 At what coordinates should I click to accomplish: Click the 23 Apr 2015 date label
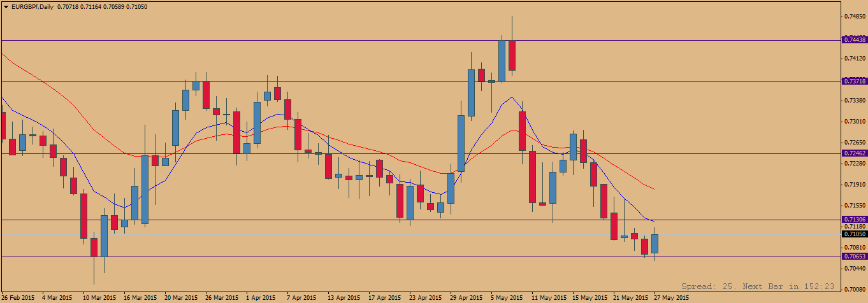[426, 297]
